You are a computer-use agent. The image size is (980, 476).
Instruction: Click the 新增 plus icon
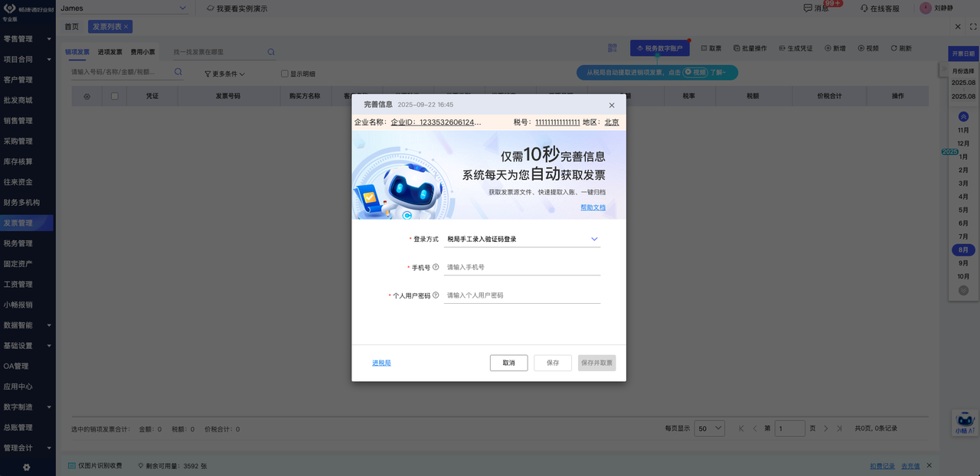click(828, 47)
